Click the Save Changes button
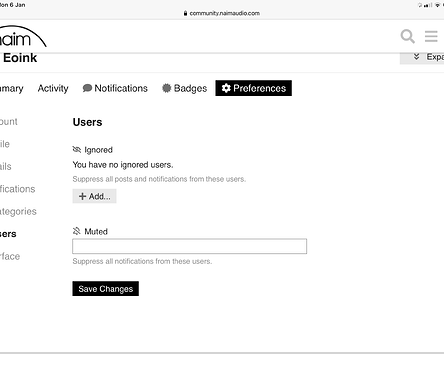This screenshot has height=375, width=444. click(x=105, y=289)
